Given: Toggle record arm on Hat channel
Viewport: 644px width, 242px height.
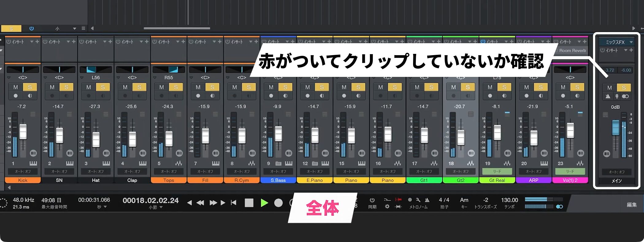Looking at the screenshot, I should pyautogui.click(x=89, y=96).
